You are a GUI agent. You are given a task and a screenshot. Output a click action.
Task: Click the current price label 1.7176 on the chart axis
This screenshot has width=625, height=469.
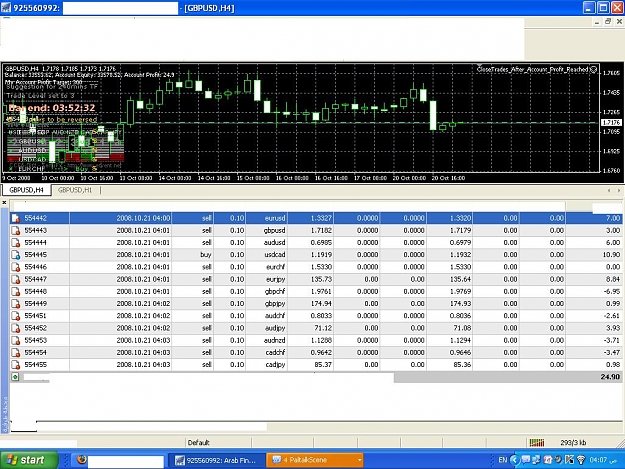(x=611, y=122)
